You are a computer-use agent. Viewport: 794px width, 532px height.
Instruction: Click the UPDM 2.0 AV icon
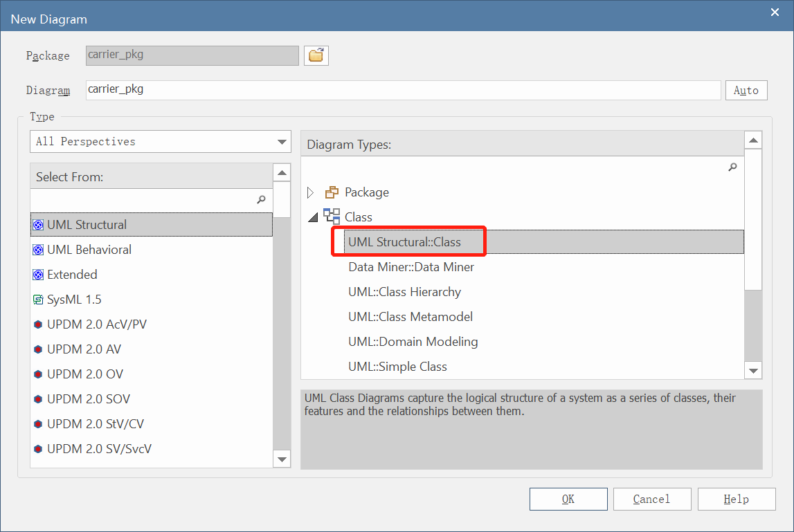38,349
